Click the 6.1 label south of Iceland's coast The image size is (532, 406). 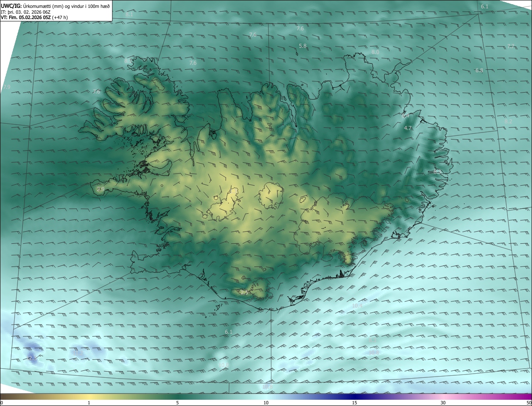229,332
